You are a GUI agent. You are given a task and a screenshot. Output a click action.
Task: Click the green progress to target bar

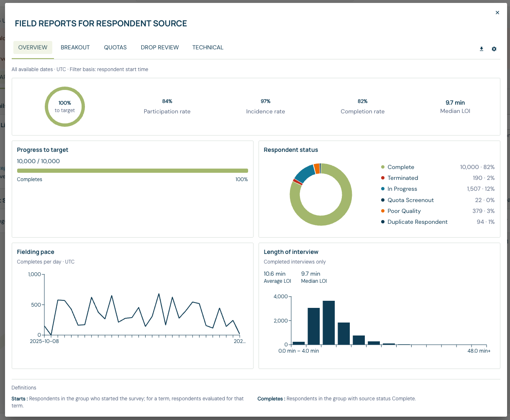coord(133,171)
